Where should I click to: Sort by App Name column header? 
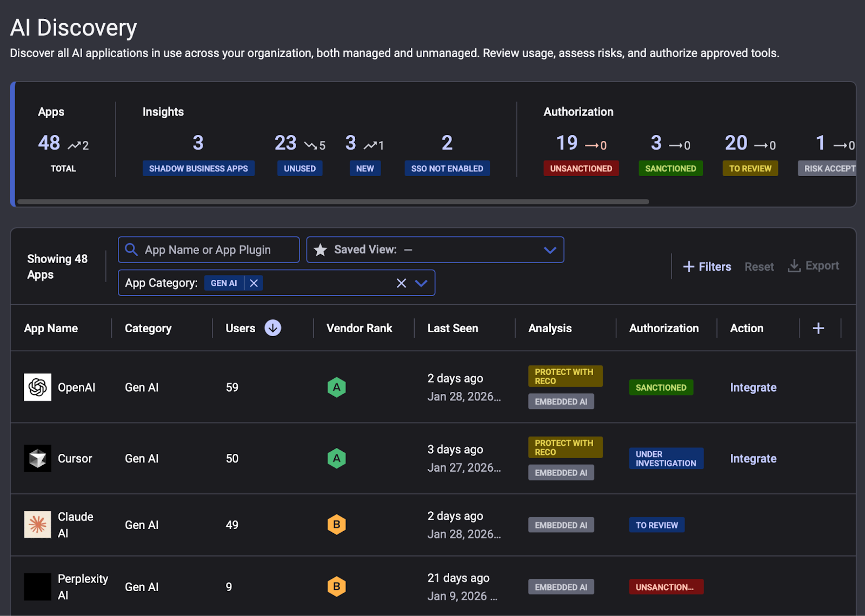(x=51, y=329)
